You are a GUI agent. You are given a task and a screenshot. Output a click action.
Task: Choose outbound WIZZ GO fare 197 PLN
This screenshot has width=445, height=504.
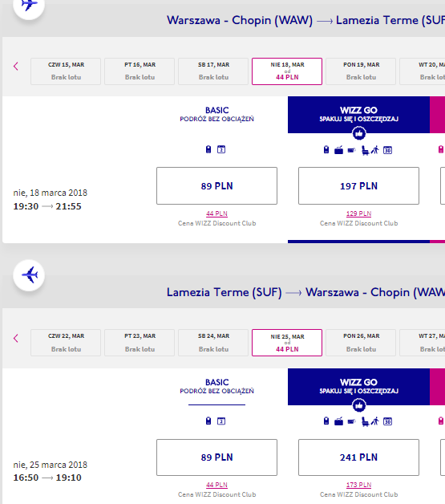[358, 185]
